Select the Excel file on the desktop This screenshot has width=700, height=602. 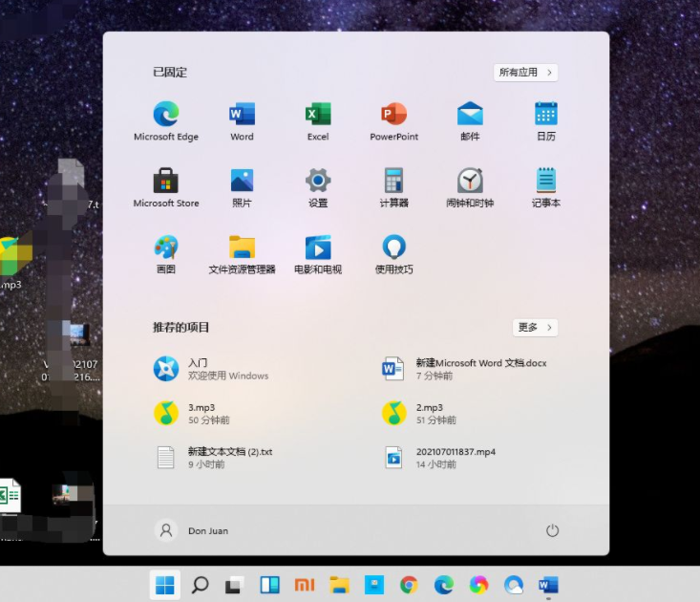pos(10,495)
